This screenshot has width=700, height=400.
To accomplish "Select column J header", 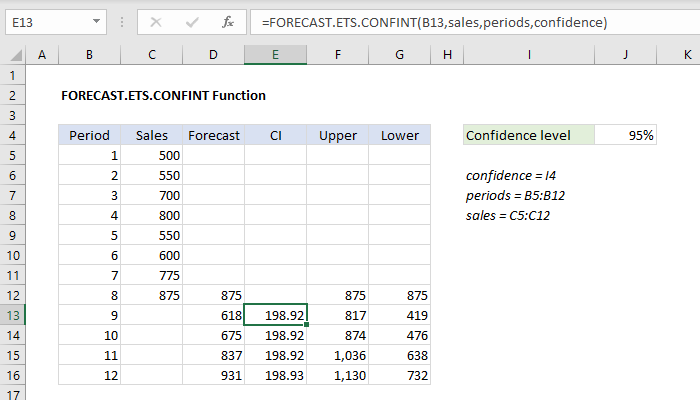I will pos(625,55).
